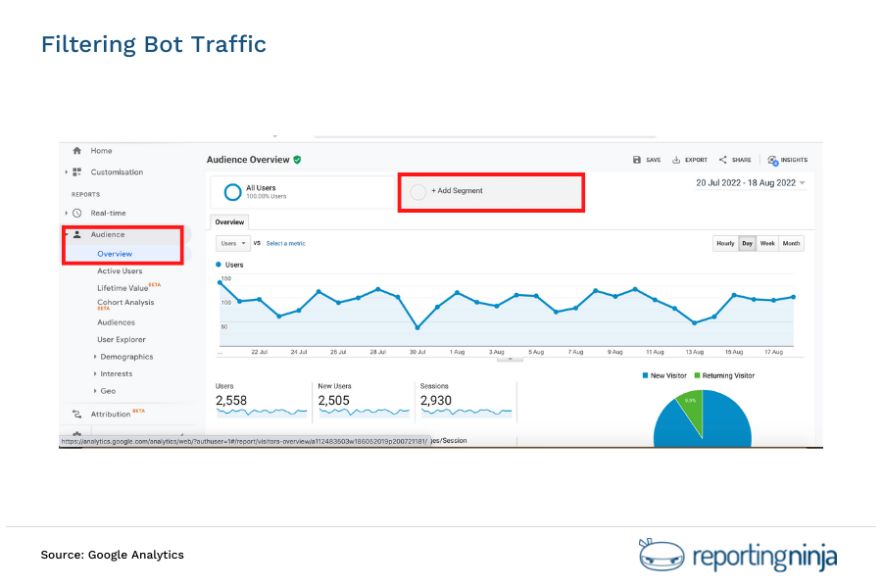Image resolution: width=882 pixels, height=588 pixels.
Task: Click the Audience Overview heading
Action: click(248, 160)
